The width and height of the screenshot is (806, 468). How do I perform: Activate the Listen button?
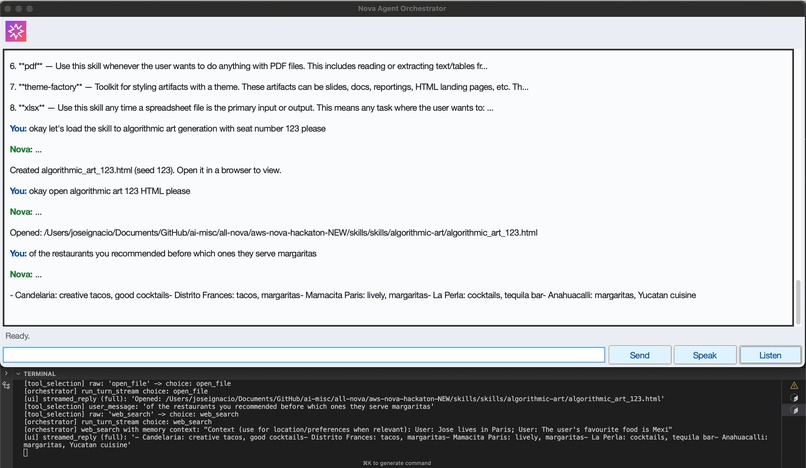pos(770,355)
